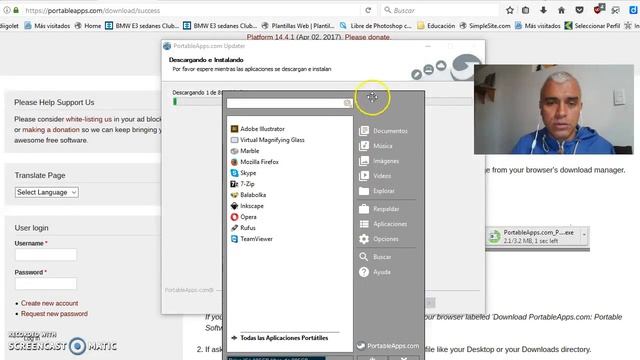Launch Inkscape from the app list
Screen dimensions: 640x360
[x=247, y=206]
